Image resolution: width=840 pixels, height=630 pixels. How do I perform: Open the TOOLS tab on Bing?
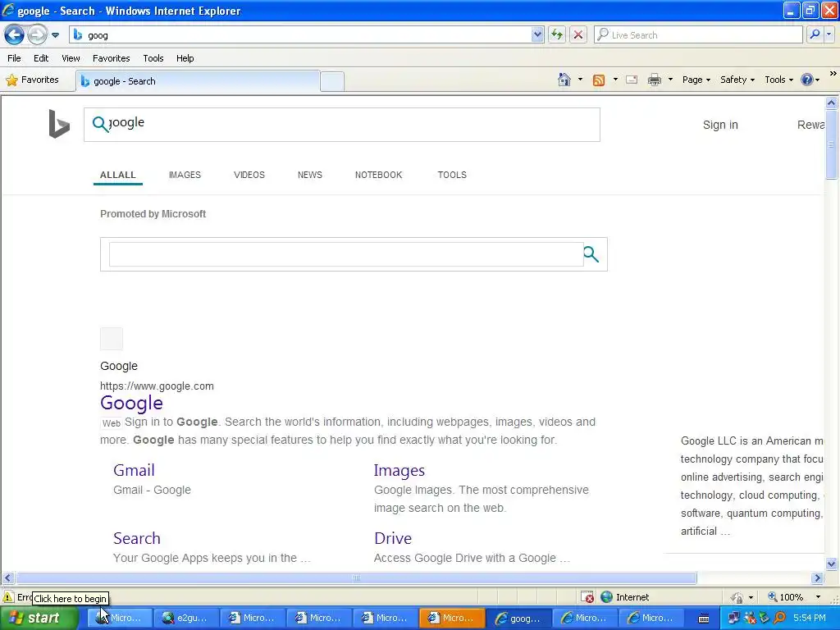pos(452,176)
